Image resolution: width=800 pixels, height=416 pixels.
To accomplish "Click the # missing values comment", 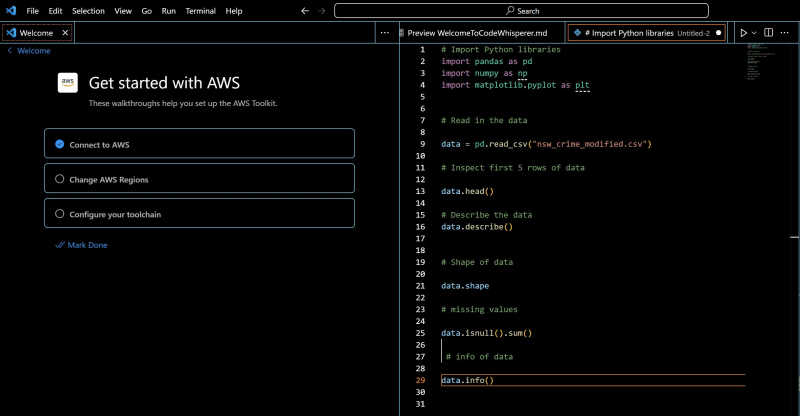I will pos(479,309).
